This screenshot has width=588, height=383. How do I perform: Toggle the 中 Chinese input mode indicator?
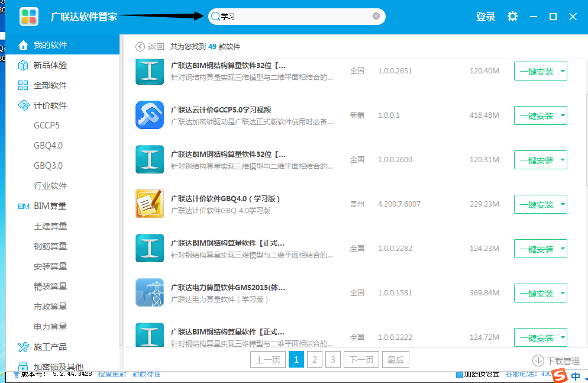coord(576,376)
